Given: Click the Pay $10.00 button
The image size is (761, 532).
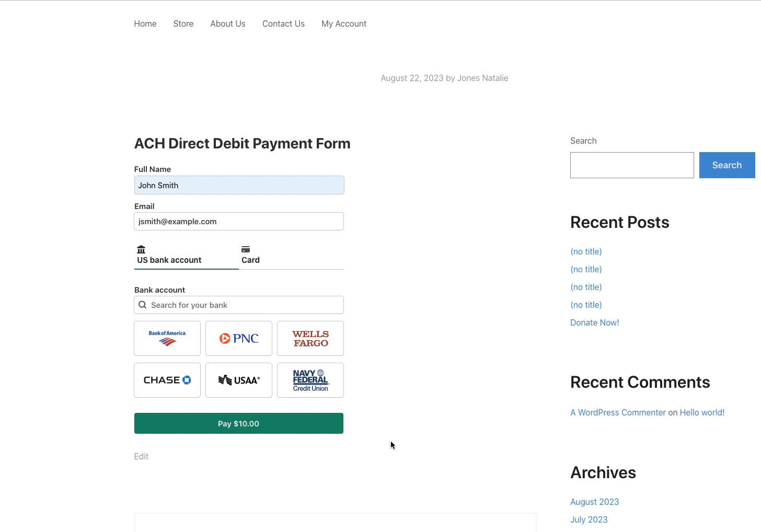Looking at the screenshot, I should [239, 423].
